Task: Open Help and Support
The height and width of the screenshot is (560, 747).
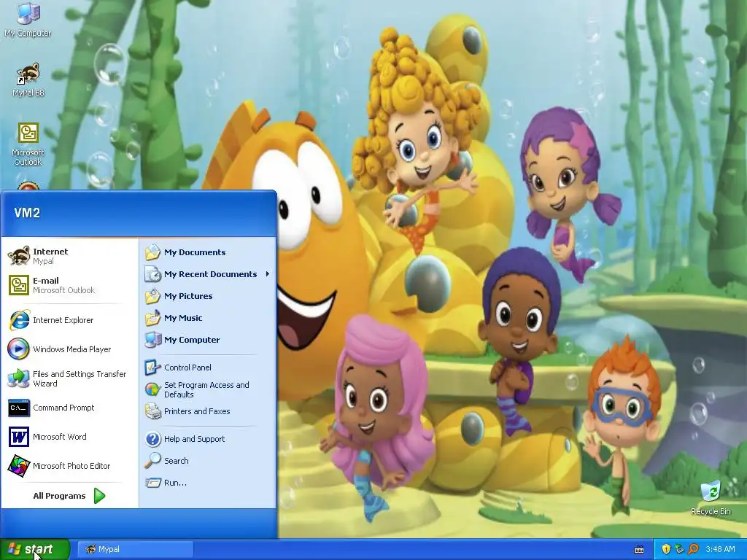Action: [x=208, y=439]
